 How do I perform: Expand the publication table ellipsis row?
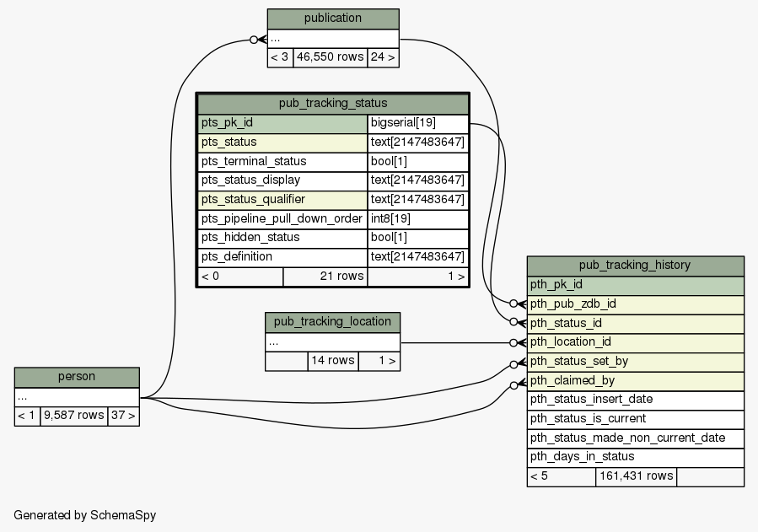[332, 39]
